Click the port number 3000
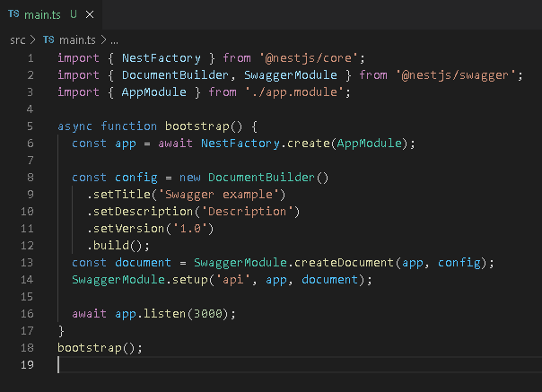542x392 pixels. tap(208, 314)
